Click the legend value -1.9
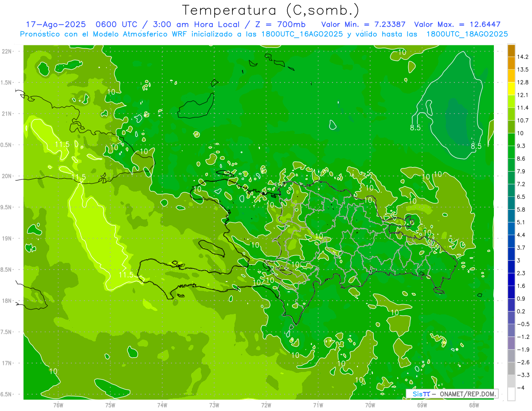532x411 pixels. pyautogui.click(x=524, y=349)
